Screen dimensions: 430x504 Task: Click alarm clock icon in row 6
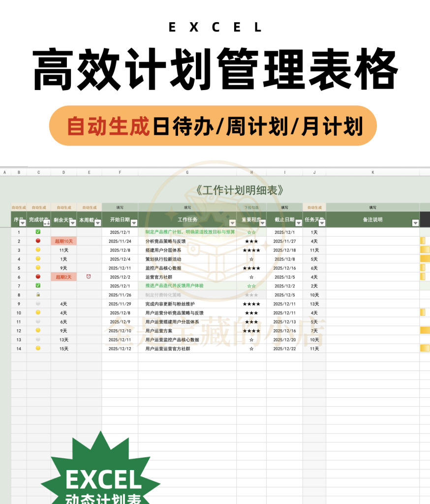89,277
